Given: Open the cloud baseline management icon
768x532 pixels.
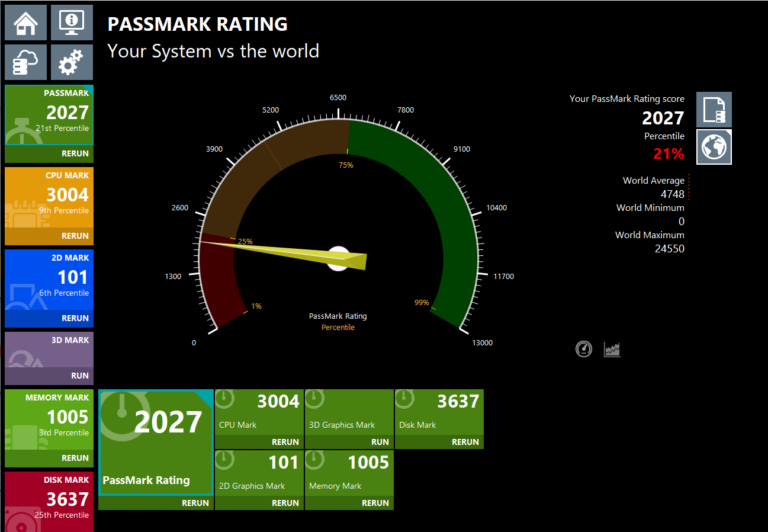Looking at the screenshot, I should 26,63.
